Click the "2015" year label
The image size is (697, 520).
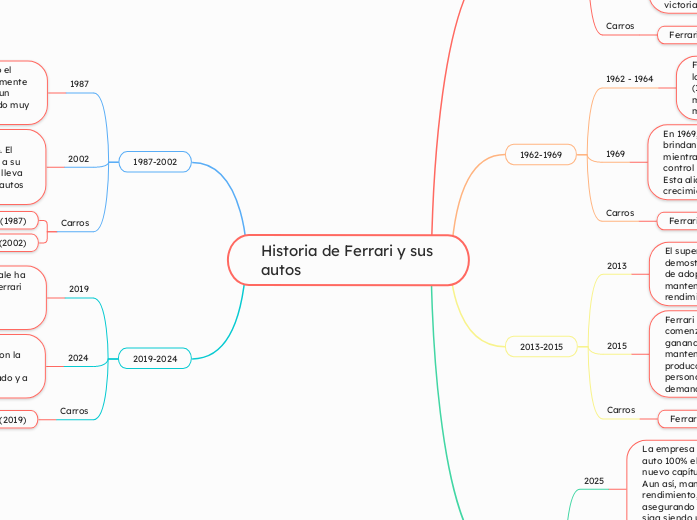[x=617, y=346]
